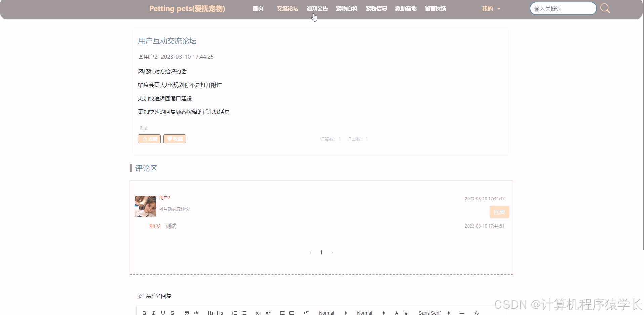The width and height of the screenshot is (644, 315).
Task: Open 宠物信息 pet information
Action: click(376, 9)
